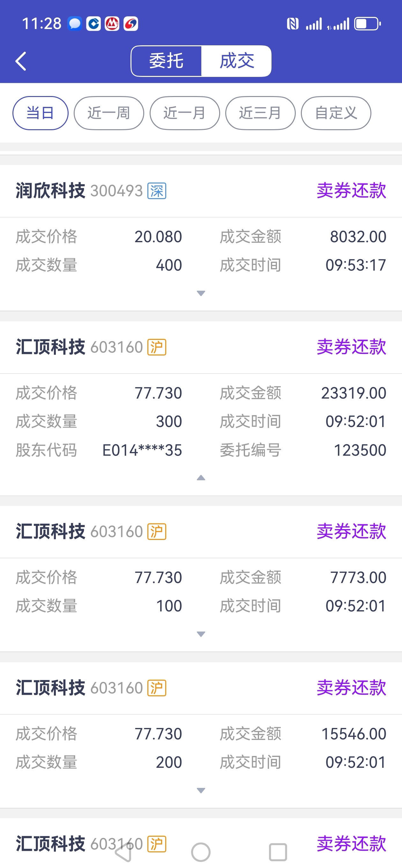The image size is (402, 868).
Task: Tap the 沪 badge on the 7773.00 record
Action: click(157, 532)
